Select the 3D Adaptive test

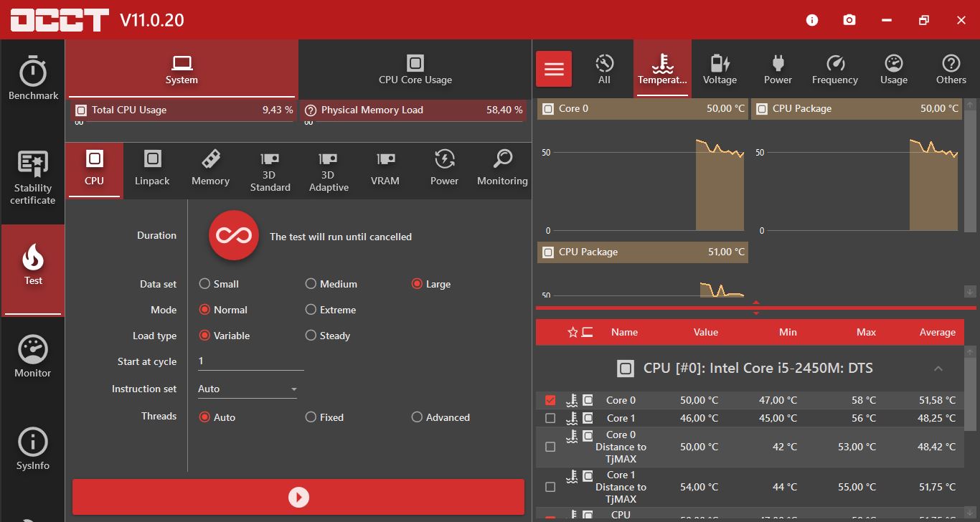(x=329, y=170)
